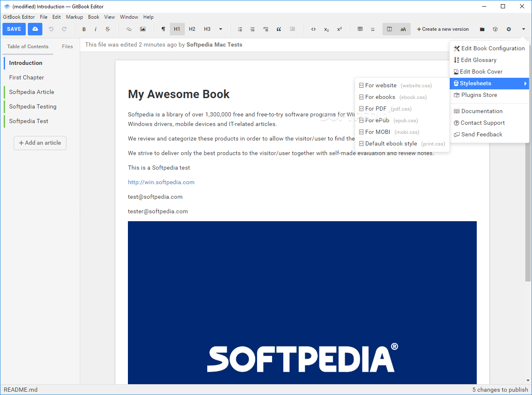
Task: Open the Help menu
Action: coord(148,17)
